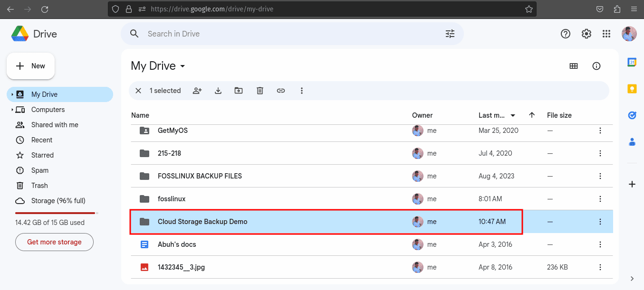Share selected folder with people icon
This screenshot has width=644, height=290.
197,91
